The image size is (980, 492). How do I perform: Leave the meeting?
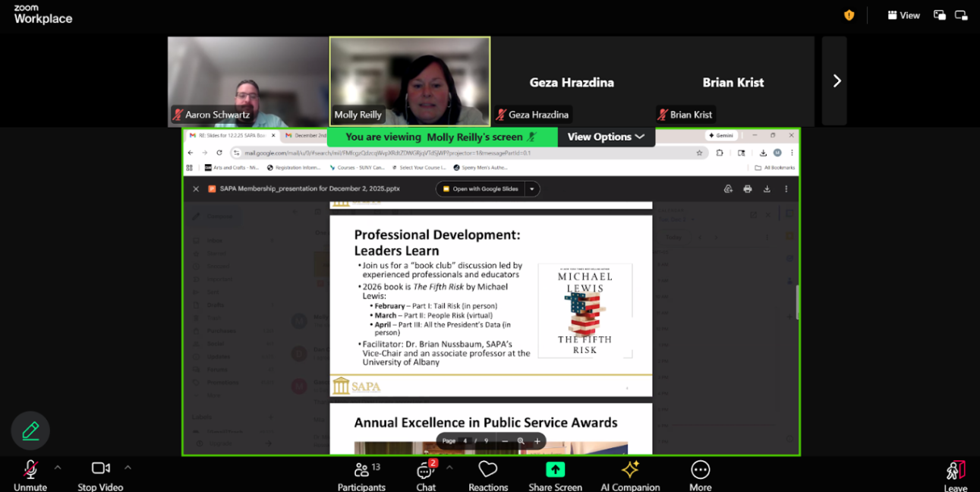pos(955,474)
